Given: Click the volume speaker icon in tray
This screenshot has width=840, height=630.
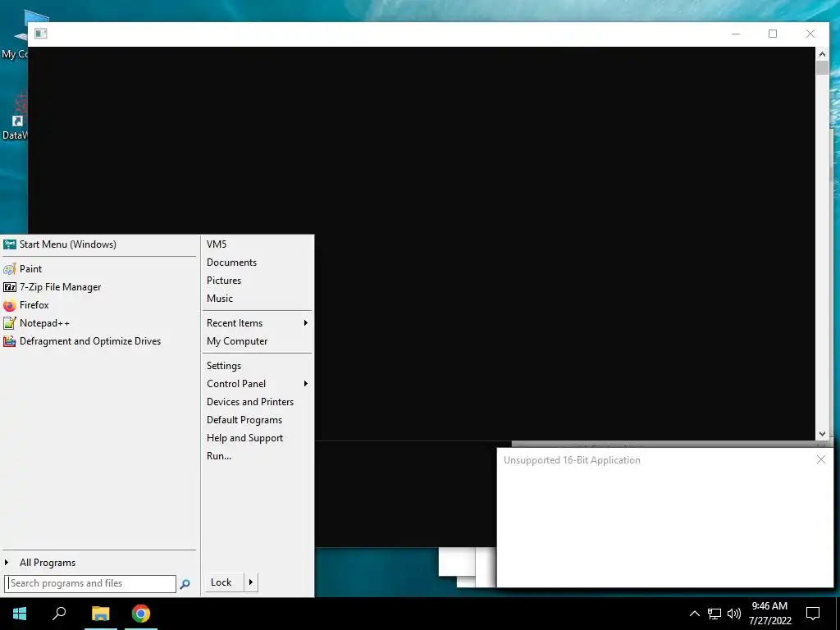Looking at the screenshot, I should [x=734, y=614].
